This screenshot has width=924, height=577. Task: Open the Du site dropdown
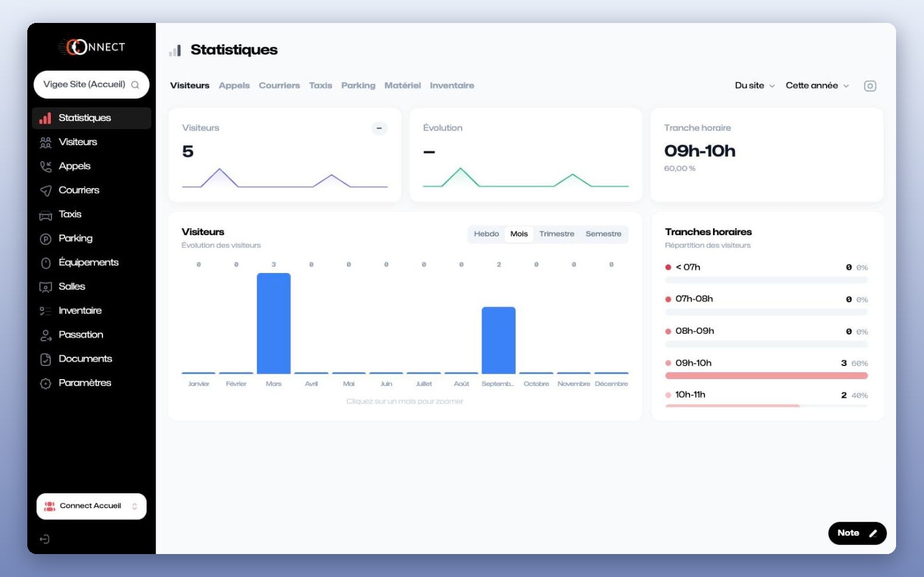755,86
